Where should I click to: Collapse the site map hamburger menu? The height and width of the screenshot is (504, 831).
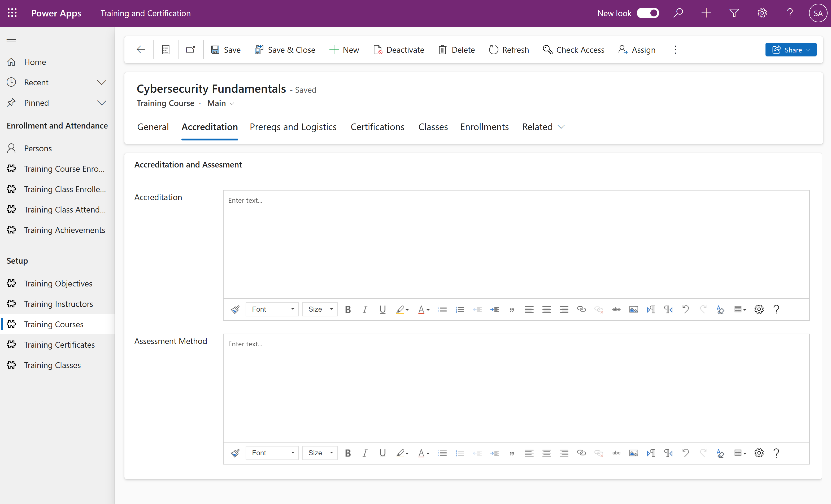point(11,39)
